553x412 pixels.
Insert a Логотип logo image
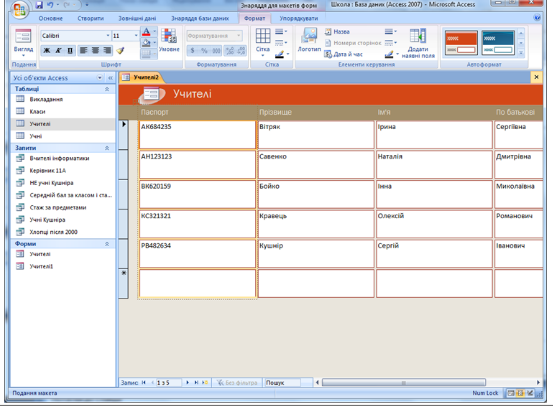tap(309, 40)
